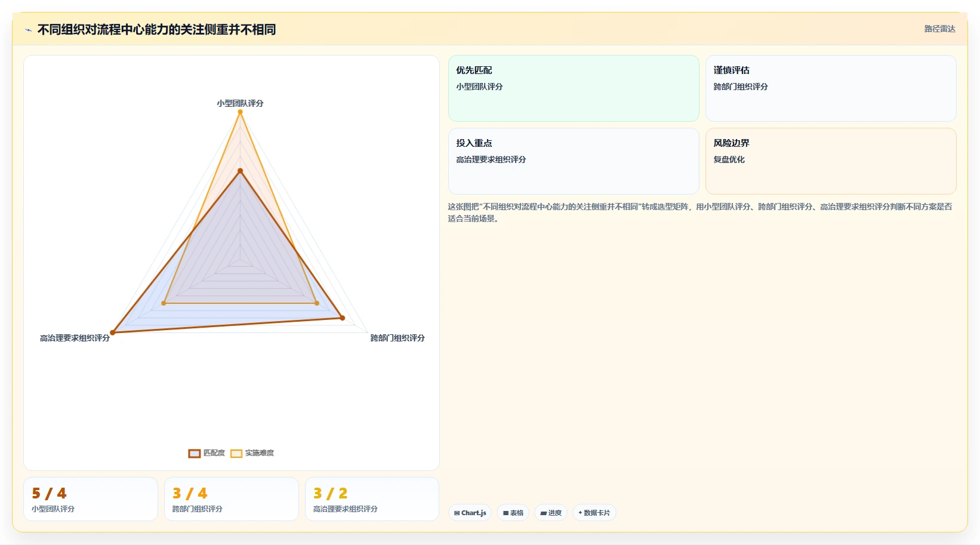Open the 风险边界 card
This screenshot has height=545, width=980.
(831, 161)
